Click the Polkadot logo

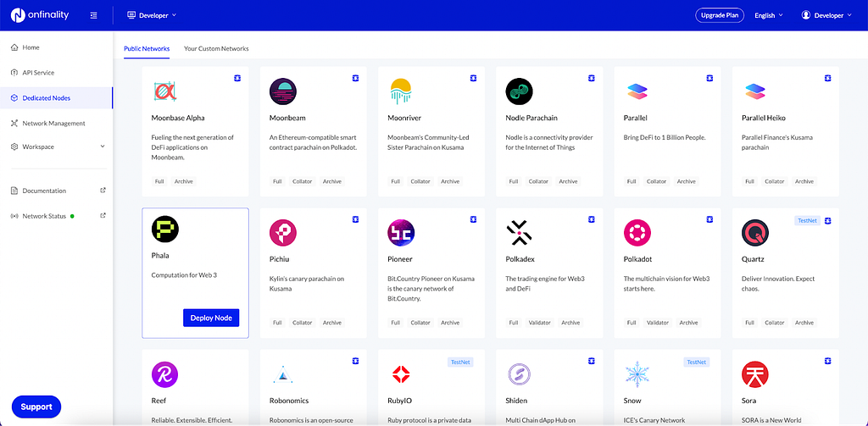tap(637, 233)
